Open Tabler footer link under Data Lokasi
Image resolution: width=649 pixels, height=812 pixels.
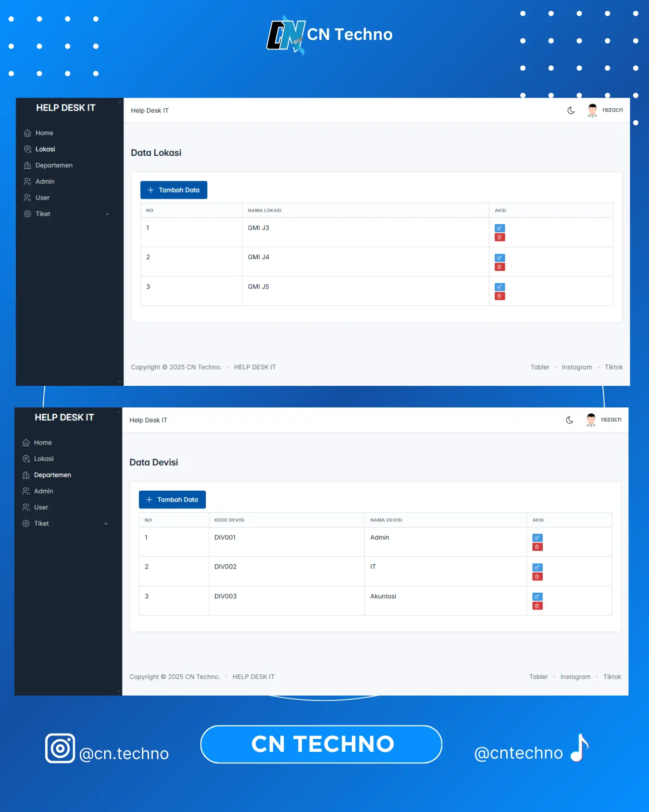[539, 367]
